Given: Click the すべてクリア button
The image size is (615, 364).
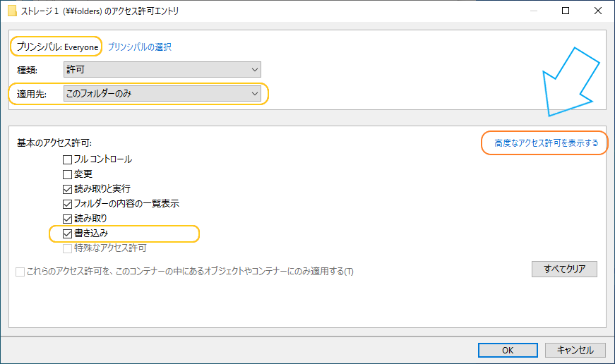Looking at the screenshot, I should point(564,269).
